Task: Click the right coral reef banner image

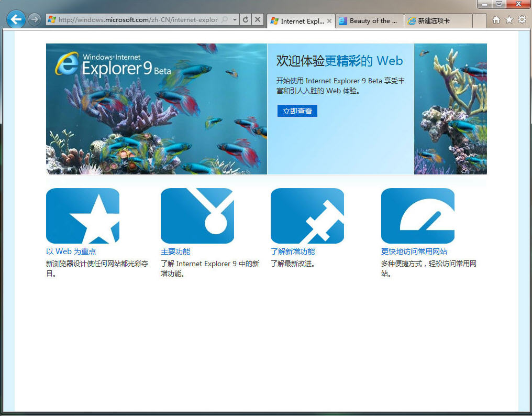Action: [450, 109]
